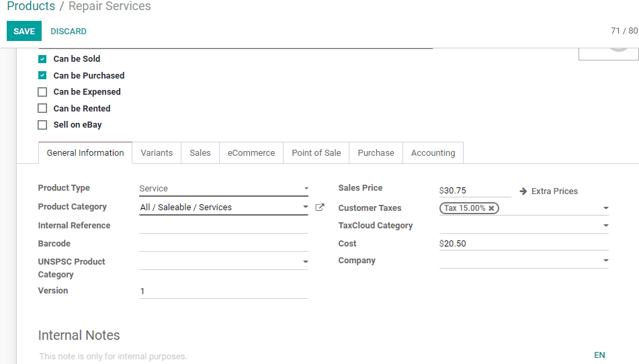Open TaxCloud Category dropdown
This screenshot has height=364, width=639.
[605, 226]
